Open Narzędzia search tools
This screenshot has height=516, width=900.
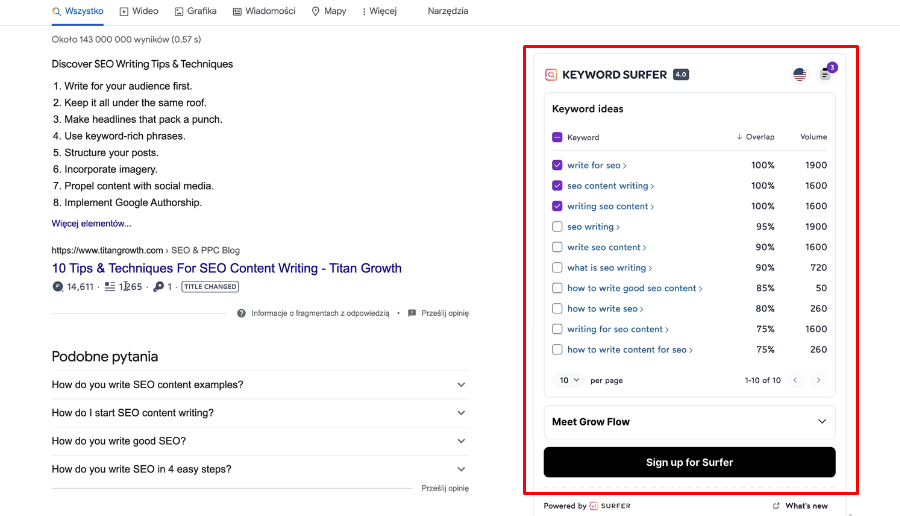448,11
